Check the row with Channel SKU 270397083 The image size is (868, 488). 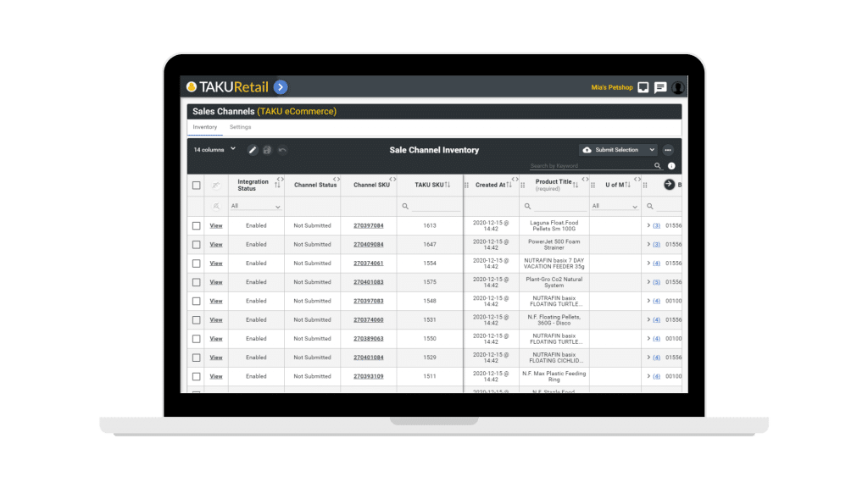197,301
